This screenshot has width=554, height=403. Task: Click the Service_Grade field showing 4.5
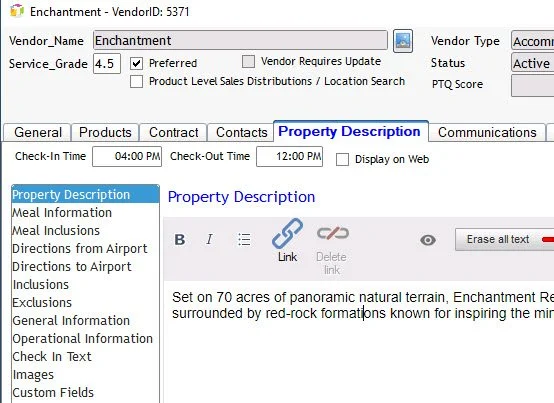pos(107,64)
